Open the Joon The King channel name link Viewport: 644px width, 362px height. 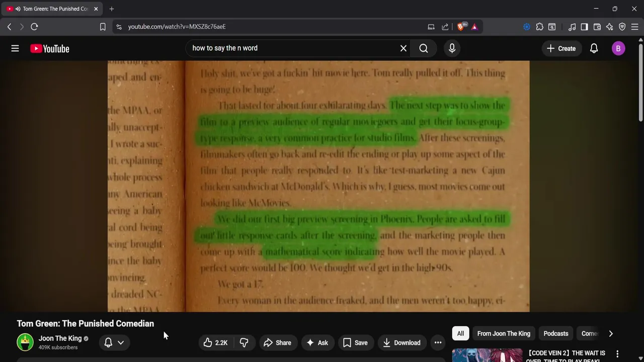pyautogui.click(x=60, y=338)
